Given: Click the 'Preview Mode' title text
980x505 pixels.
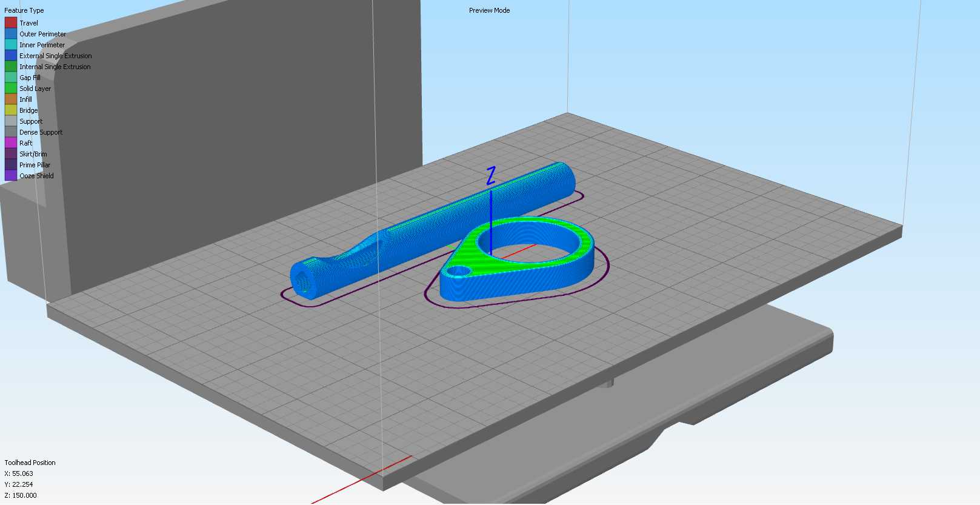Looking at the screenshot, I should 489,10.
